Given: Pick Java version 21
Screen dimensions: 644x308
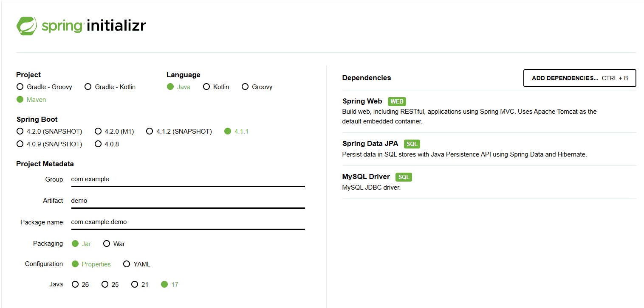Looking at the screenshot, I should 140,285.
